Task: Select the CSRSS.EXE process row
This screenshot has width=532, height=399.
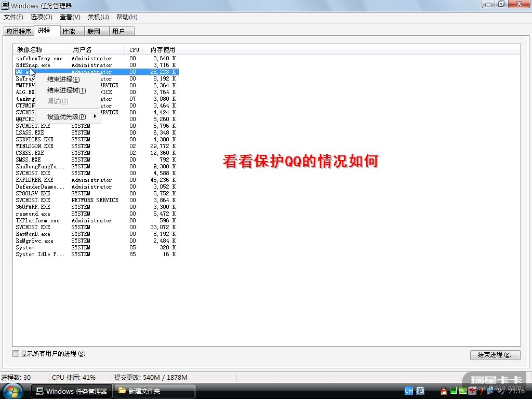Action: (96, 153)
